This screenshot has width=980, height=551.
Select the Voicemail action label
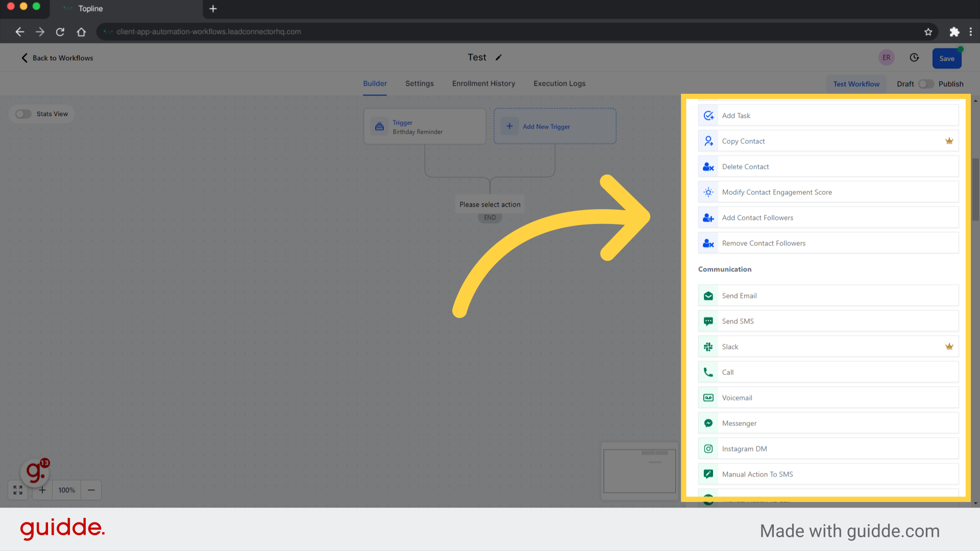click(737, 398)
